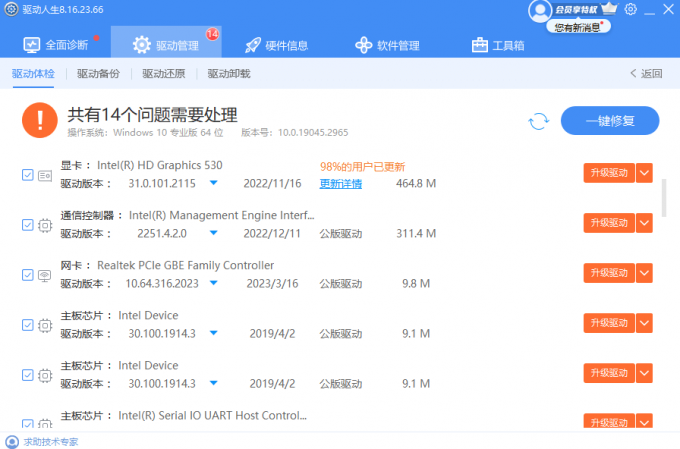The height and width of the screenshot is (449, 680).
Task: Open arrow menu beside second Intel Device 升级驱动
Action: [644, 373]
